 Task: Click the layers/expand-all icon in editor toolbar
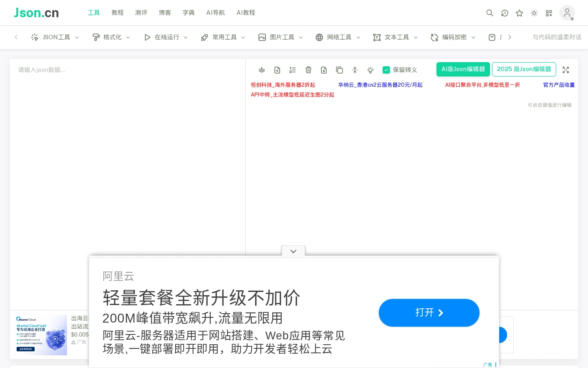tap(262, 70)
